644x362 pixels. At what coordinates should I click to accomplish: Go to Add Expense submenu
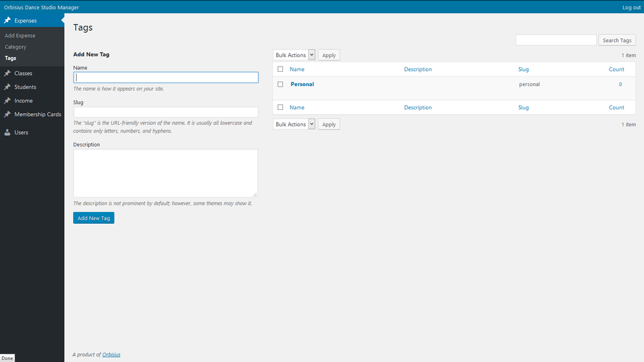(x=20, y=36)
